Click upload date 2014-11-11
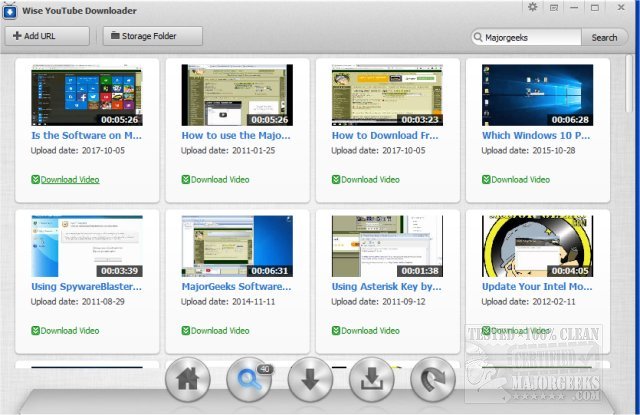640x415 pixels. pos(253,302)
